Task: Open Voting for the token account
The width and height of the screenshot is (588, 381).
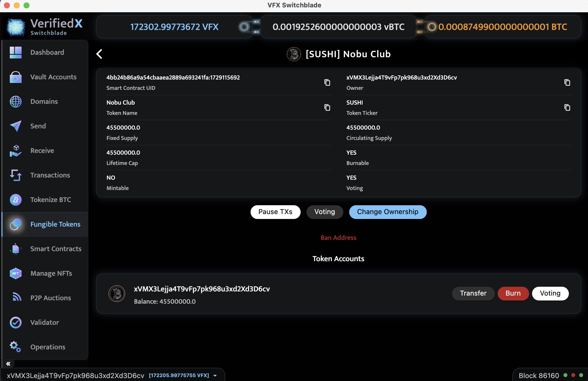Action: pyautogui.click(x=550, y=294)
